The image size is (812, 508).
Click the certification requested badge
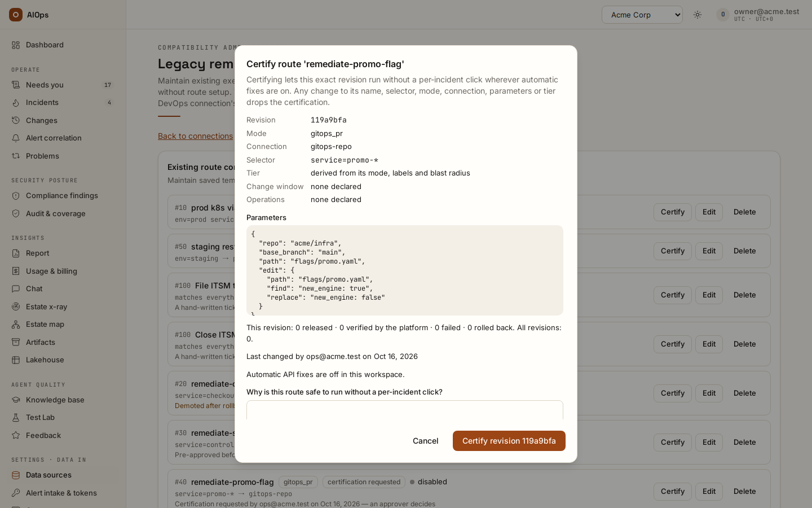tap(364, 482)
